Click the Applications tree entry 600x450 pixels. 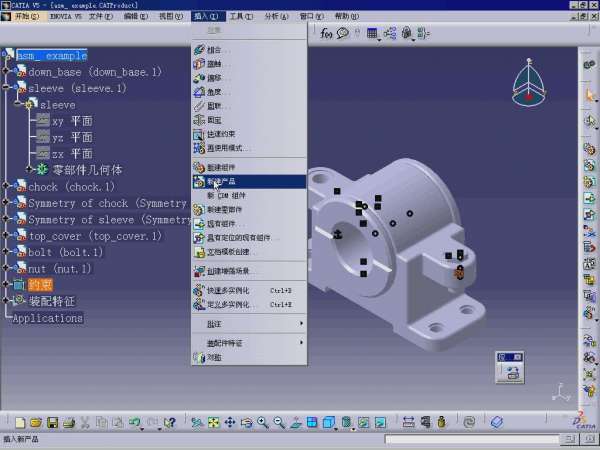coord(47,318)
